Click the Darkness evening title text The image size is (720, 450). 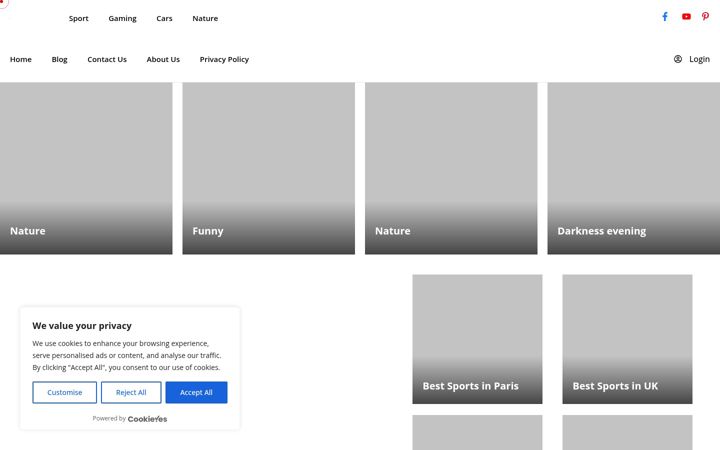tap(602, 231)
